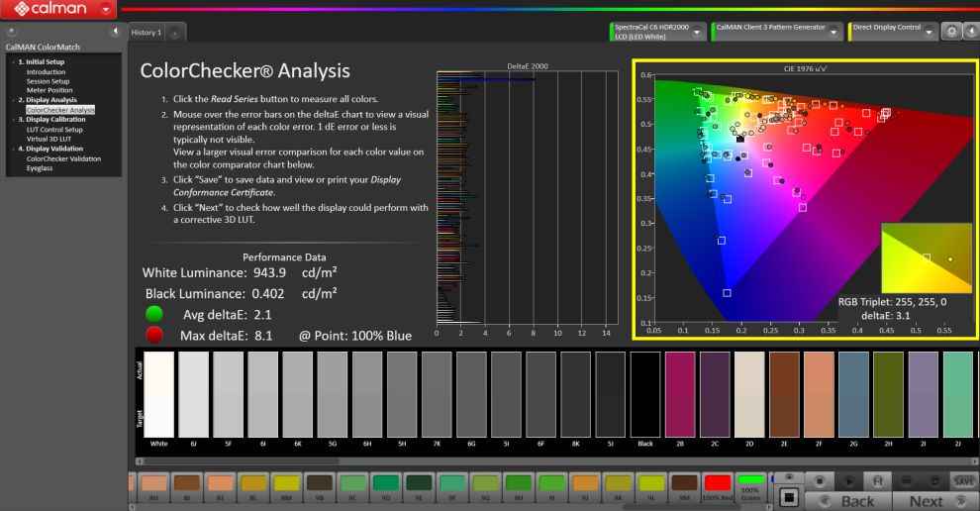The image size is (980, 511).
Task: Click the dark green pattern swatch button
Action: [x=419, y=487]
